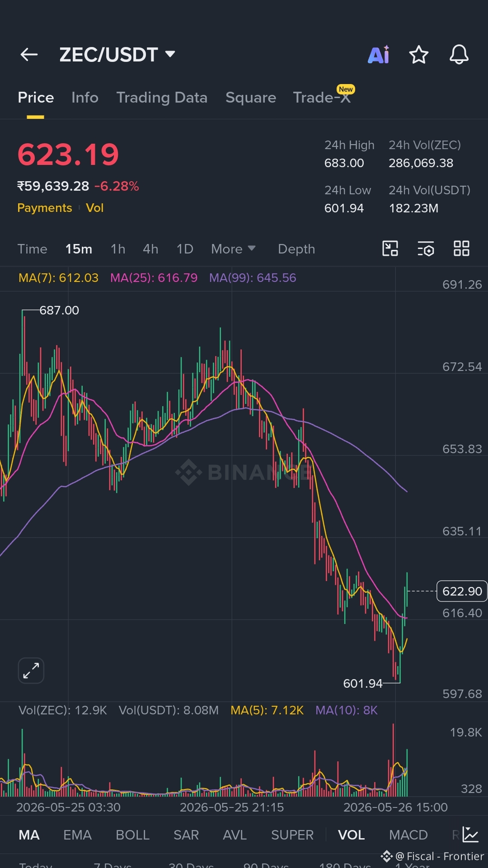The width and height of the screenshot is (488, 868).
Task: Toggle the SAR indicator
Action: [x=186, y=835]
